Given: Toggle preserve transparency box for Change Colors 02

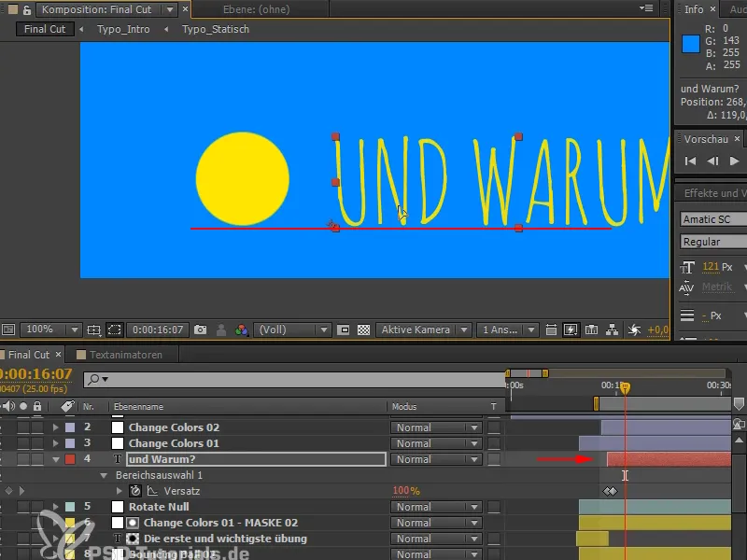Looking at the screenshot, I should 494,427.
